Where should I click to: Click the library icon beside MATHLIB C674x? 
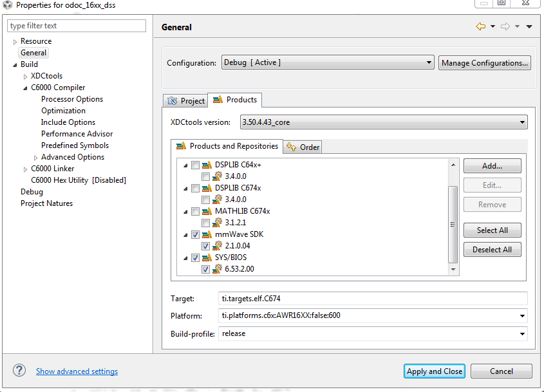207,211
